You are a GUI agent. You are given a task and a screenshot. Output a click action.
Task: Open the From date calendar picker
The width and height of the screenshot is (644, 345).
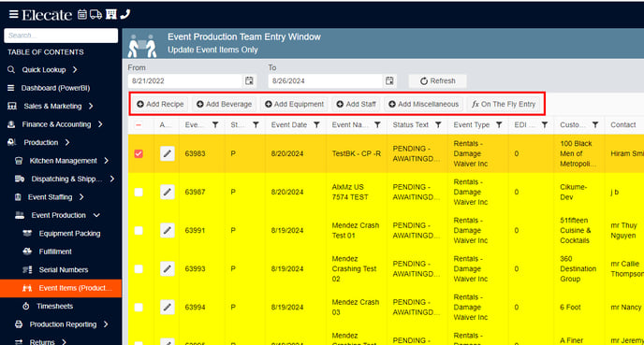tap(249, 80)
